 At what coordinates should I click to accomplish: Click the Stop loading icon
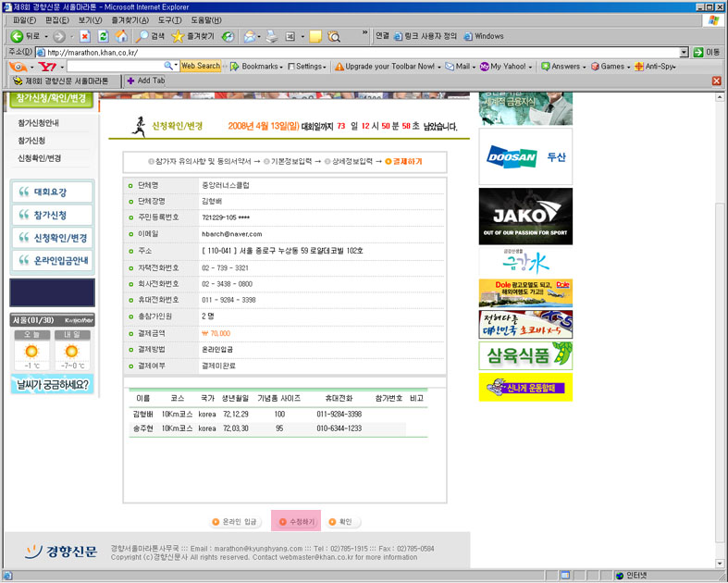pos(84,36)
